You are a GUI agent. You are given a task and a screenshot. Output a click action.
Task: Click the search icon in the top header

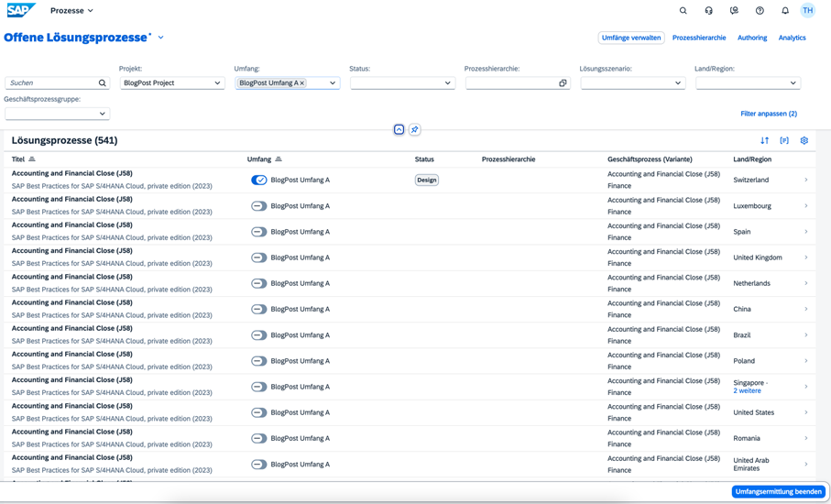[x=683, y=11]
